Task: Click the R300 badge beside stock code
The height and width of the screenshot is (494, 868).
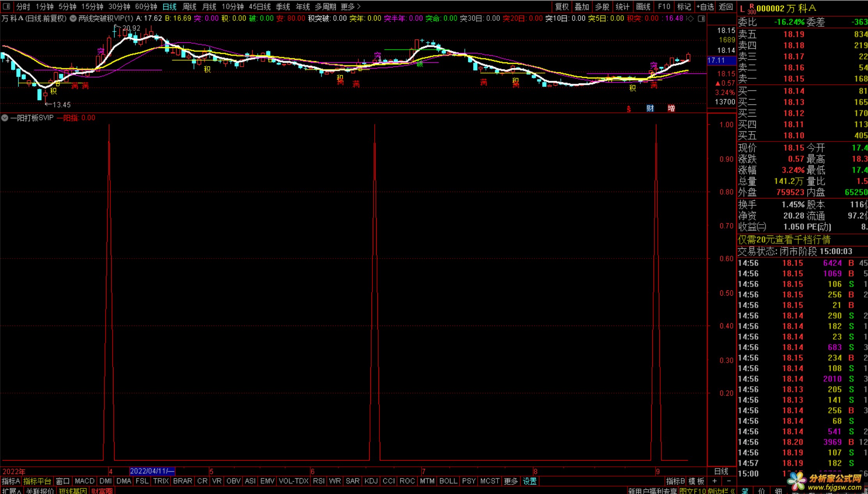Action: point(751,9)
